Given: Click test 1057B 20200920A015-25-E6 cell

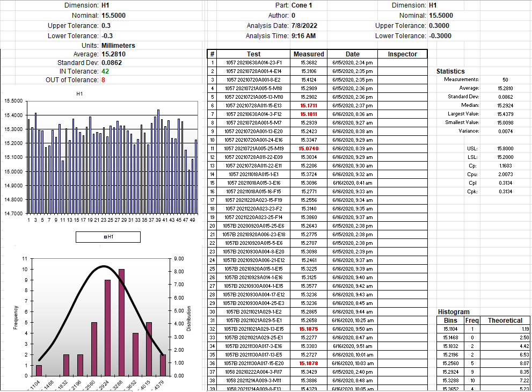Looking at the screenshot, I should tap(253, 226).
